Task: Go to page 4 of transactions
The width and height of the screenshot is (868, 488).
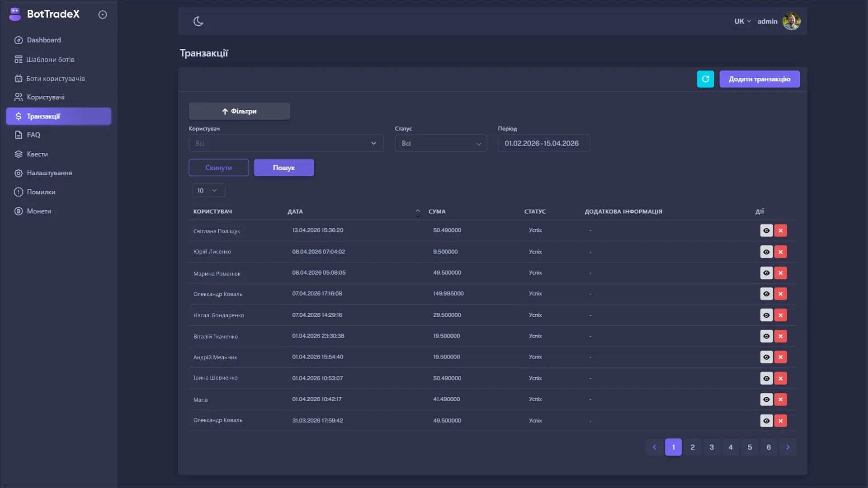Action: pyautogui.click(x=731, y=447)
